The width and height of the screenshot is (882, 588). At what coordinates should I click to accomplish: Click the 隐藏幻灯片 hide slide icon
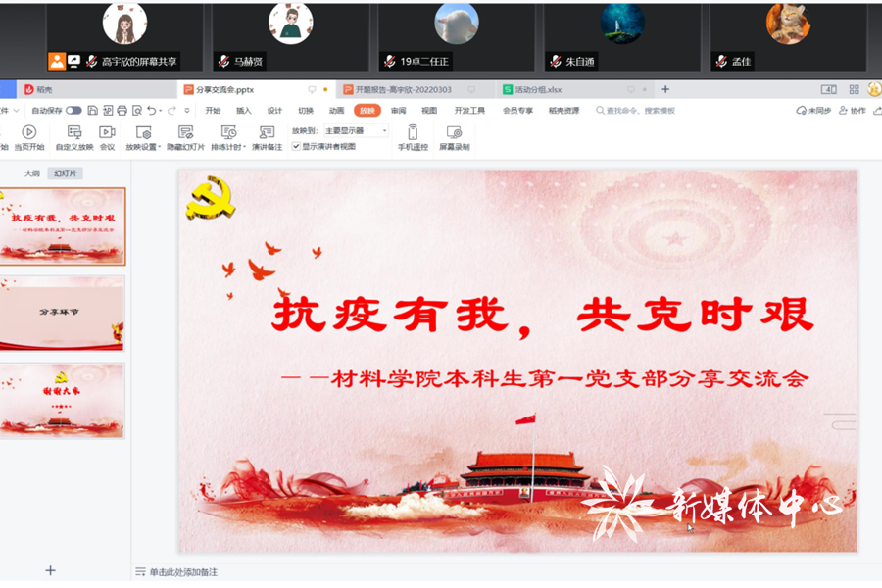[185, 136]
